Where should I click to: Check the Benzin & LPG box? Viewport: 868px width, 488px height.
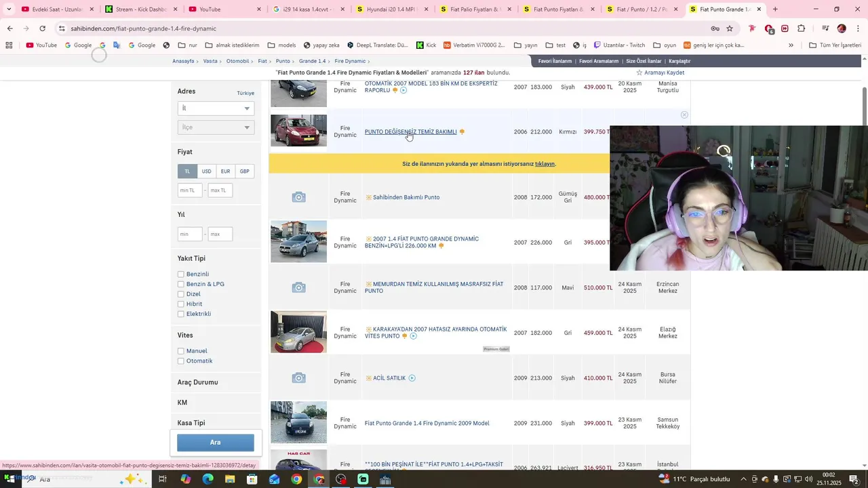point(181,285)
